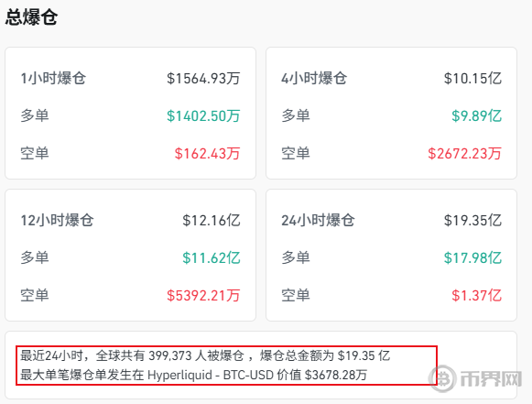
Task: Click the $5392.21万 short value
Action: (203, 295)
